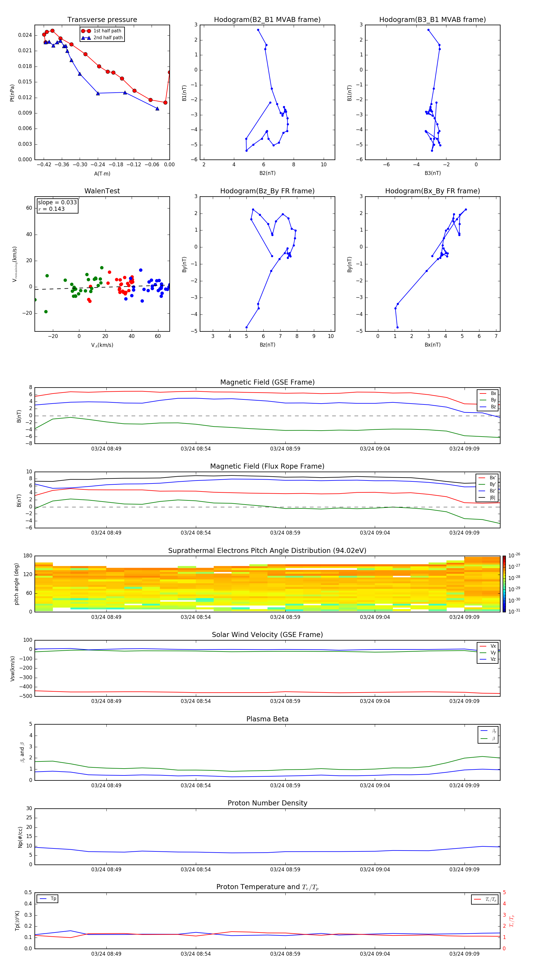Click the 'Pt(nPa)' y-axis label
The image size is (535, 980).
pyautogui.click(x=12, y=93)
